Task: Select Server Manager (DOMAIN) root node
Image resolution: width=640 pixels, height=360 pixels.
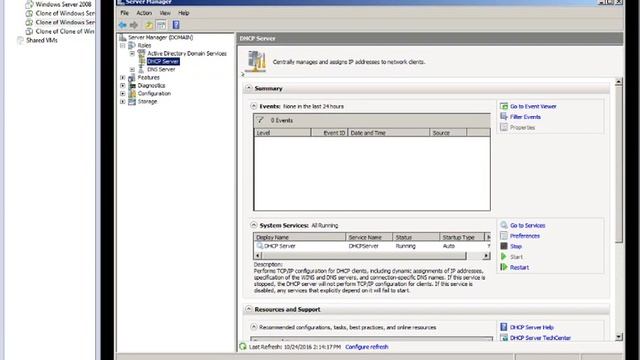Action: pos(160,37)
